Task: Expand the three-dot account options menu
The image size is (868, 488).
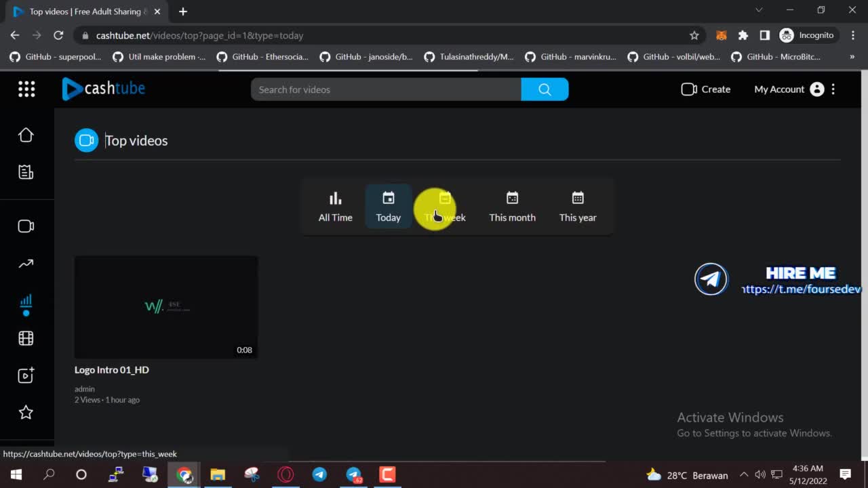Action: (x=833, y=89)
